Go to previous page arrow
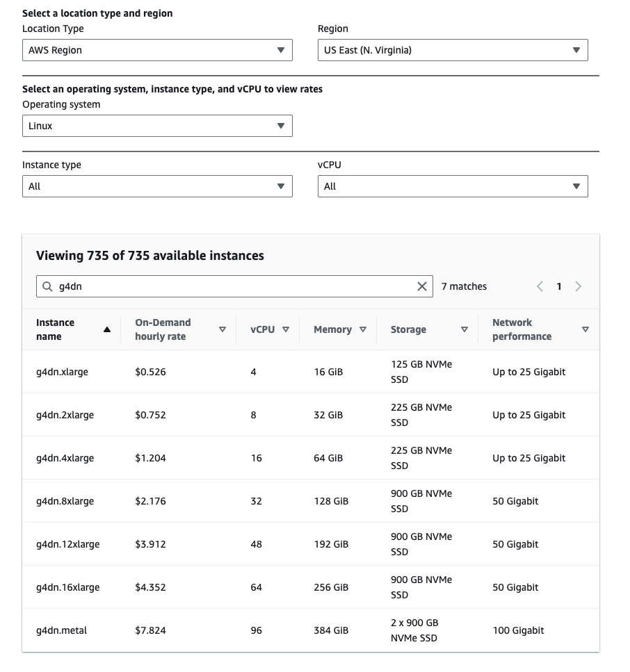 (x=540, y=286)
